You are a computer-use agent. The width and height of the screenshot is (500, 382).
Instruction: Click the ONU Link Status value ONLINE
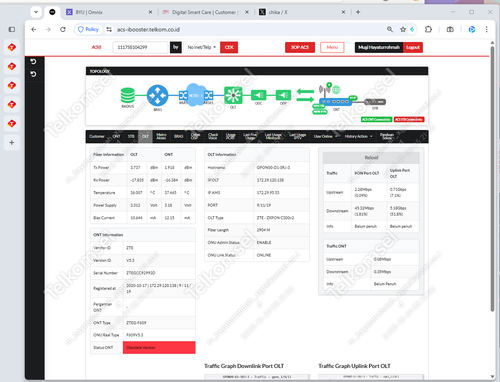264,255
